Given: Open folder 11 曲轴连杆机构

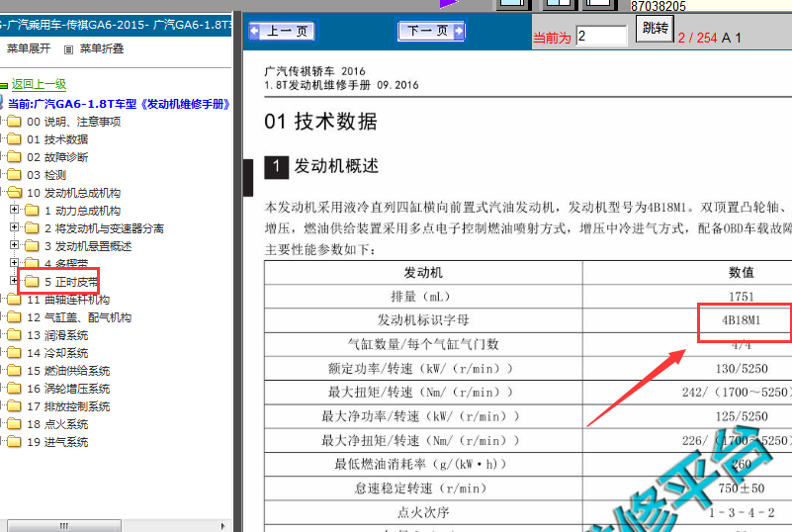Looking at the screenshot, I should tap(68, 300).
